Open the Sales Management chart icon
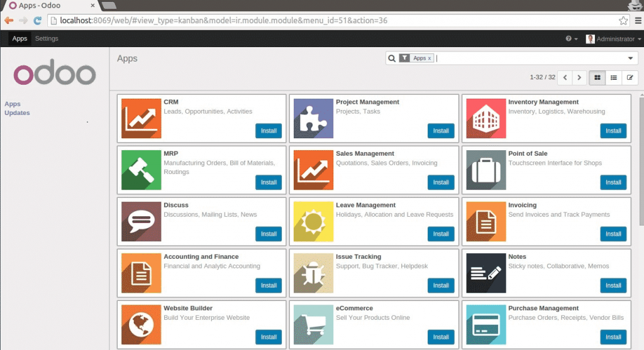The height and width of the screenshot is (350, 644). tap(313, 170)
